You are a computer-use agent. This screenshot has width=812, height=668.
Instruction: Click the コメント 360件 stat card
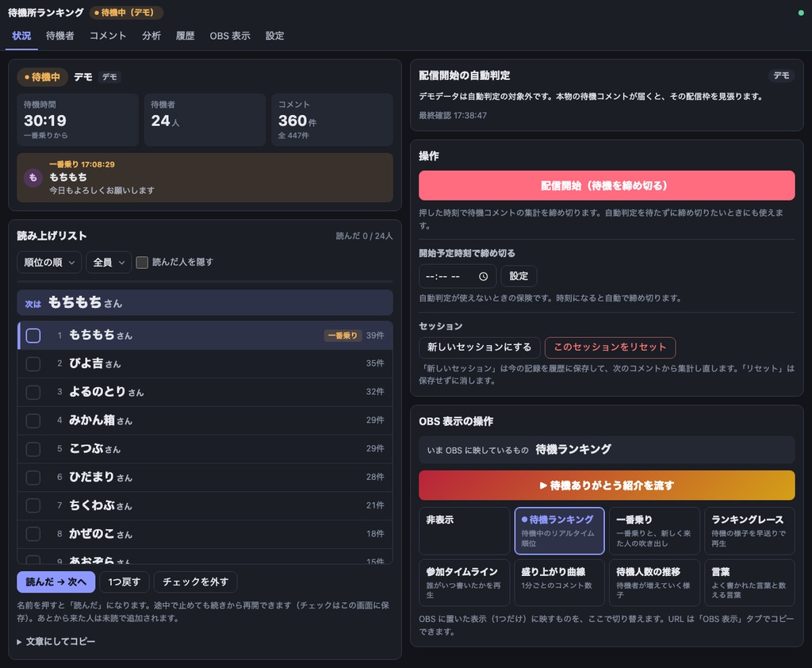(x=332, y=120)
